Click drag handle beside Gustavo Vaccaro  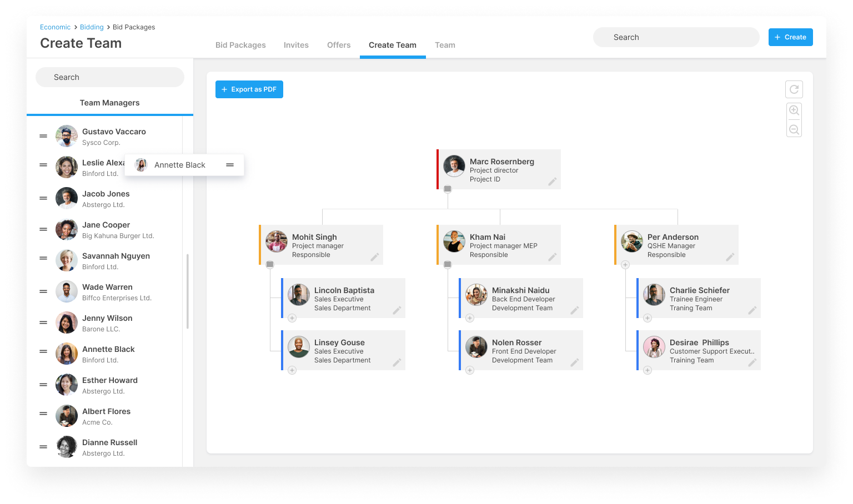coord(43,136)
